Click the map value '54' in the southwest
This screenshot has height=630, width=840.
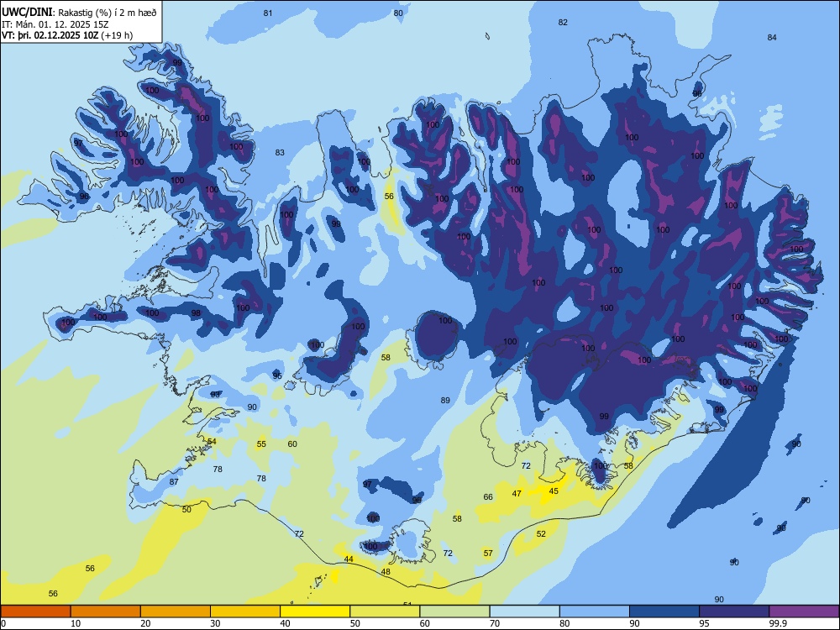[212, 442]
